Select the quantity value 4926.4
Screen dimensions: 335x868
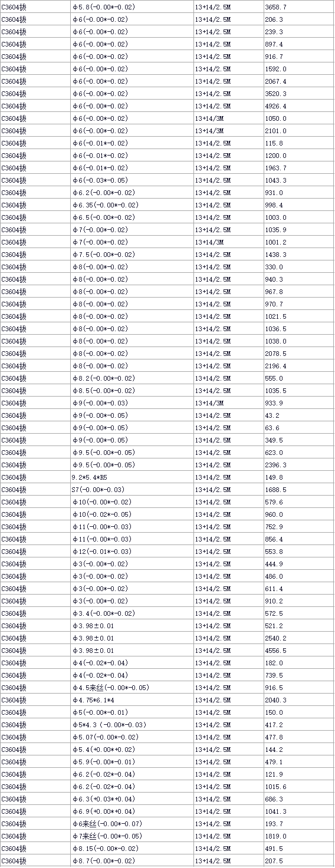(298, 106)
